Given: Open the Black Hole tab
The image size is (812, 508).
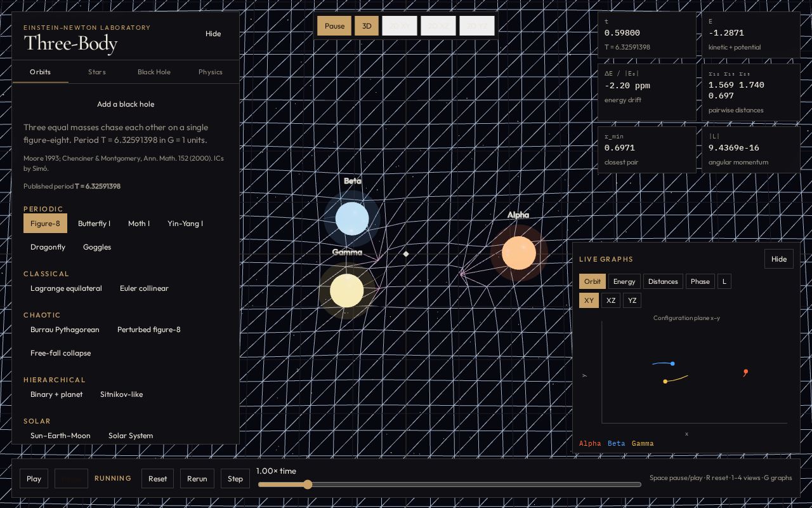Looking at the screenshot, I should tap(154, 72).
